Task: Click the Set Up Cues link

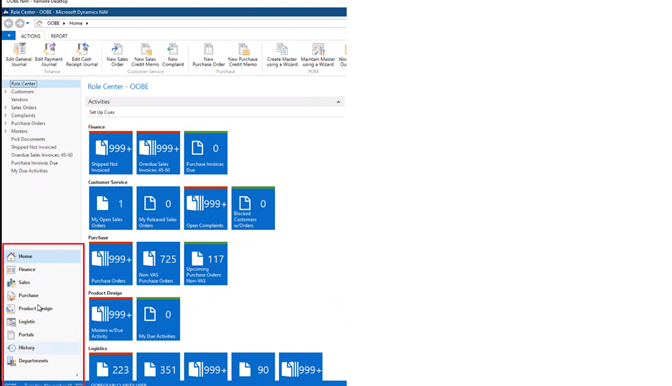Action: tap(102, 112)
